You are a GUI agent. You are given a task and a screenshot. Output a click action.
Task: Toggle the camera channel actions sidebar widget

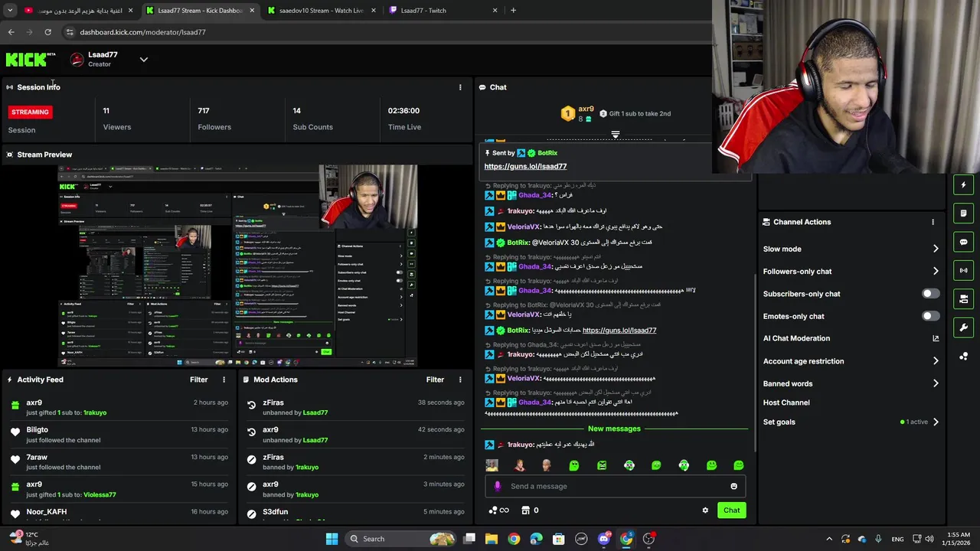[963, 299]
